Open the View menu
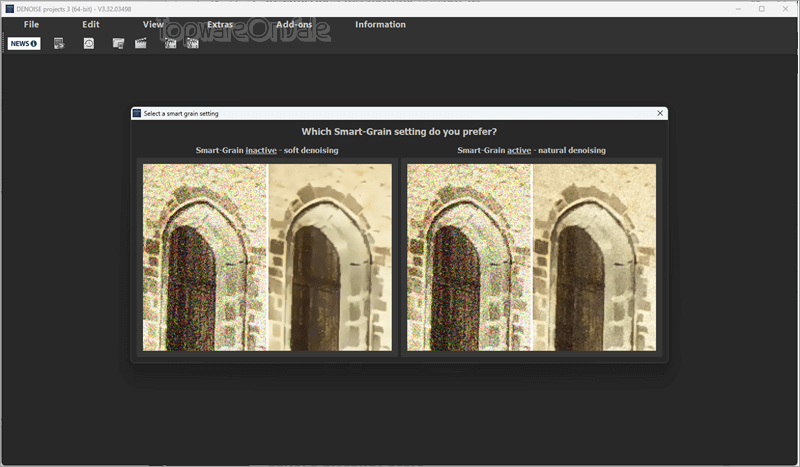This screenshot has height=467, width=800. [x=153, y=24]
